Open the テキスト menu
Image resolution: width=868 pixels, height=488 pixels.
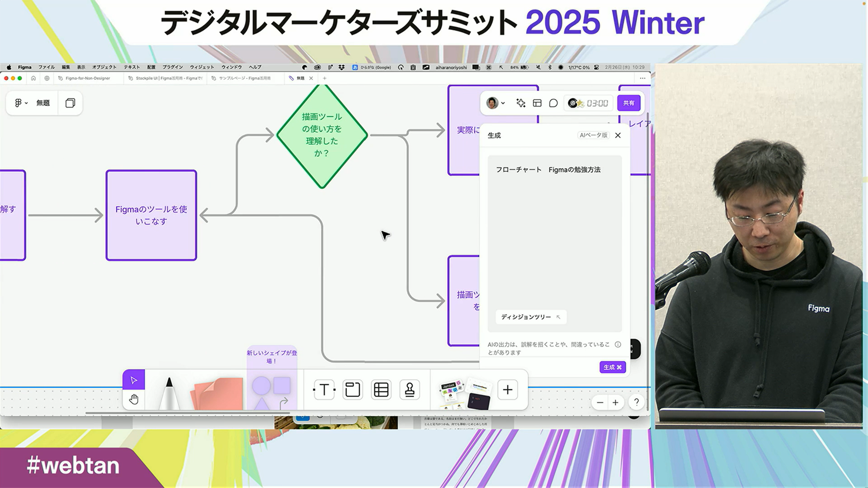pyautogui.click(x=132, y=67)
